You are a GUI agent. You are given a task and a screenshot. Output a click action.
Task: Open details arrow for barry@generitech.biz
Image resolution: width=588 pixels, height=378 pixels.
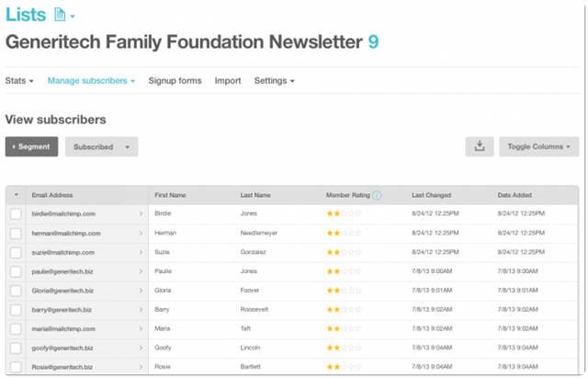141,310
